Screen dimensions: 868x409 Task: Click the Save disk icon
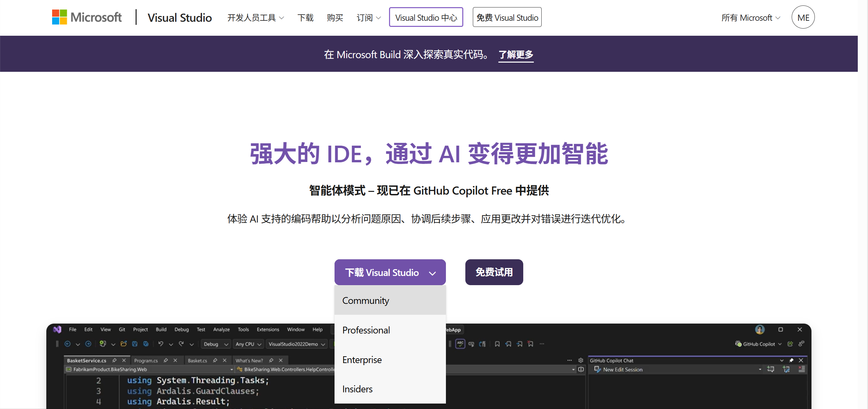pyautogui.click(x=135, y=344)
